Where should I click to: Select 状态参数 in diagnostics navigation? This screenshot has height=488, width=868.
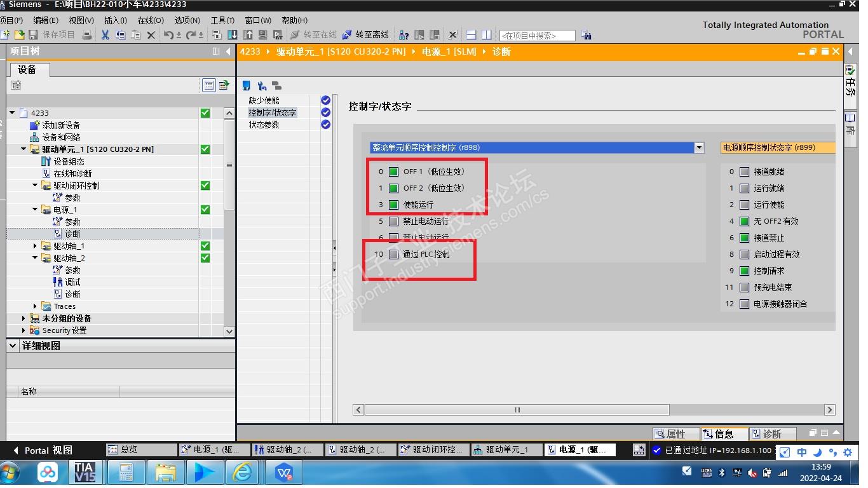click(264, 125)
